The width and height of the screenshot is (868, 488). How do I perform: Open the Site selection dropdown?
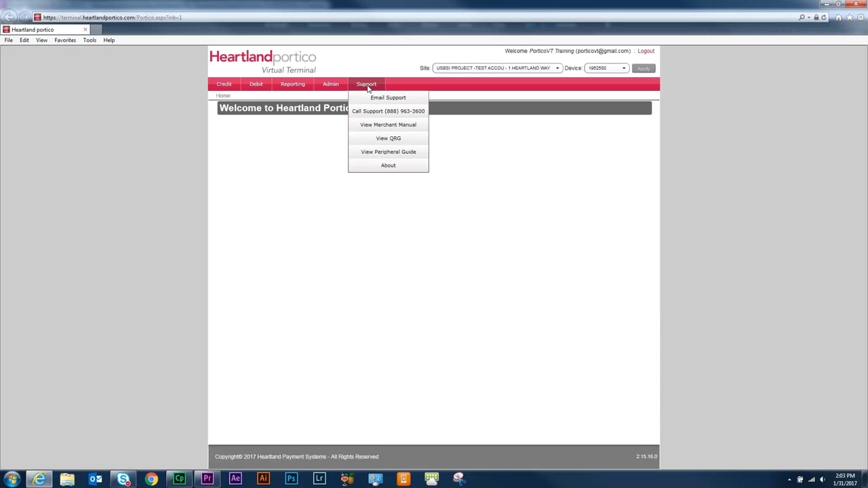[x=498, y=68]
